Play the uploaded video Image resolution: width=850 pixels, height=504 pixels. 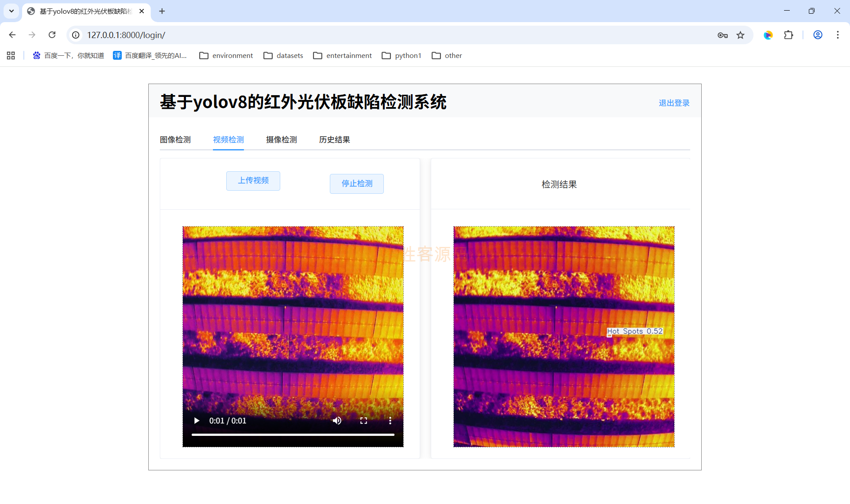[197, 421]
